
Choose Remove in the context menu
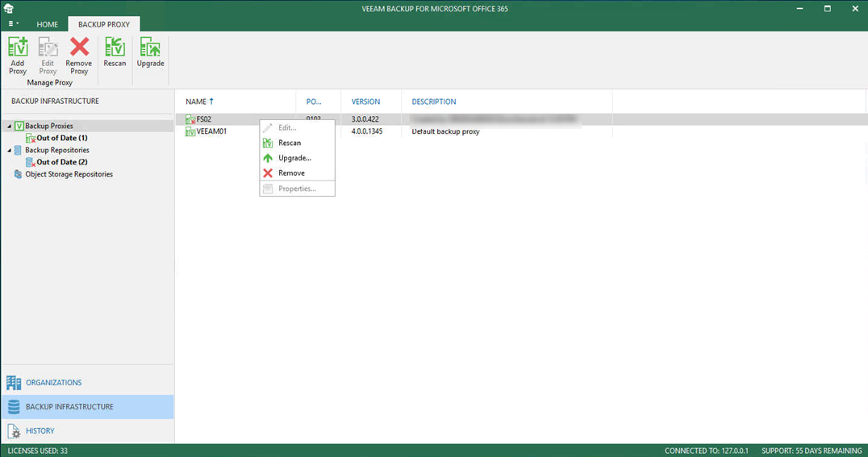[298, 173]
